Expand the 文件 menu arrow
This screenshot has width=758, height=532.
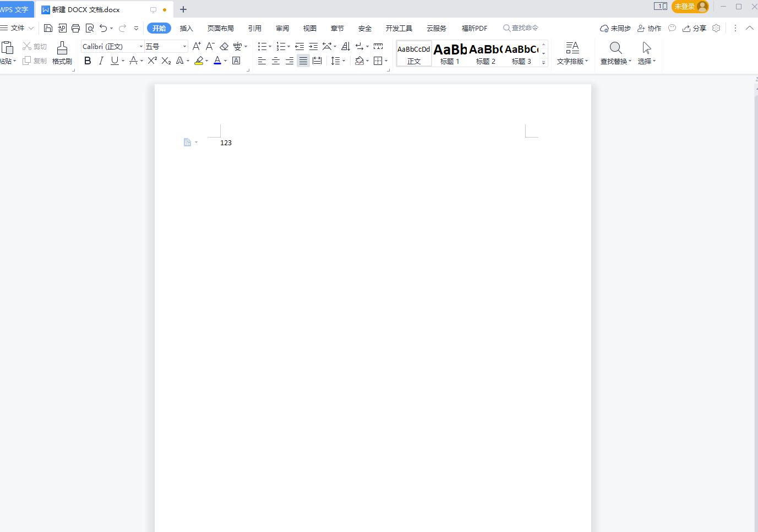click(x=31, y=28)
